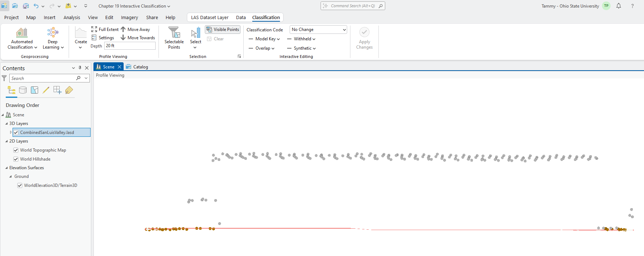Collapse the 2D Layers group
The image size is (644, 256).
coord(6,141)
